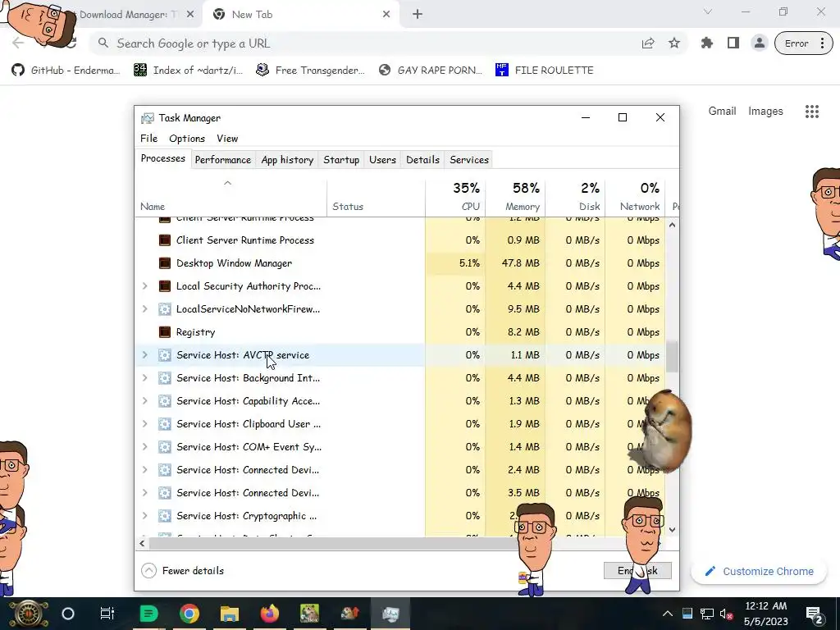Click the Registry process icon
This screenshot has width=840, height=630.
[x=165, y=332]
